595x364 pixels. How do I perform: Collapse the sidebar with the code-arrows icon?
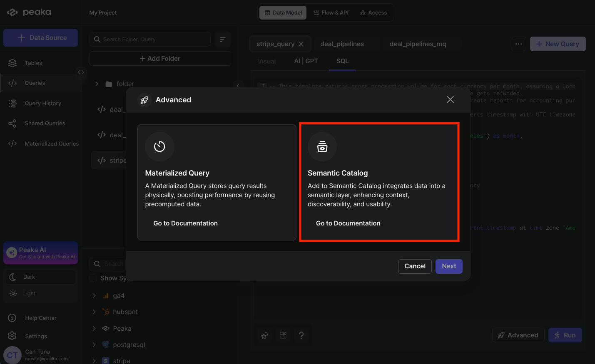(x=81, y=72)
